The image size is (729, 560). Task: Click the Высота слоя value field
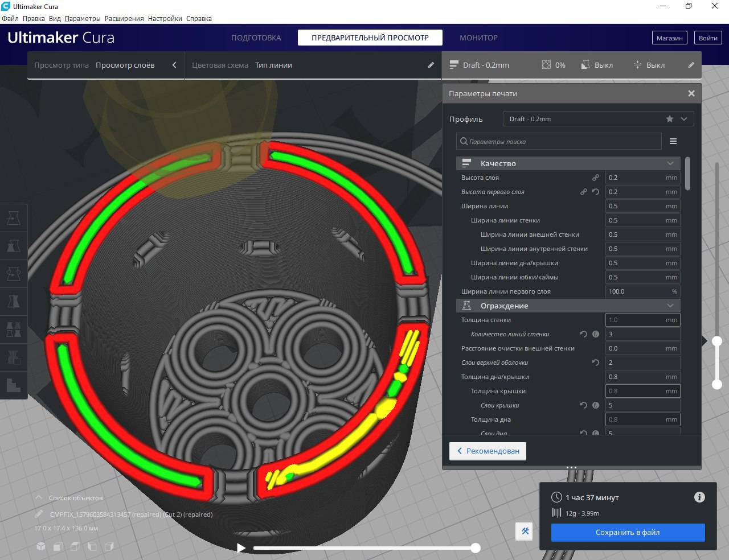(642, 178)
